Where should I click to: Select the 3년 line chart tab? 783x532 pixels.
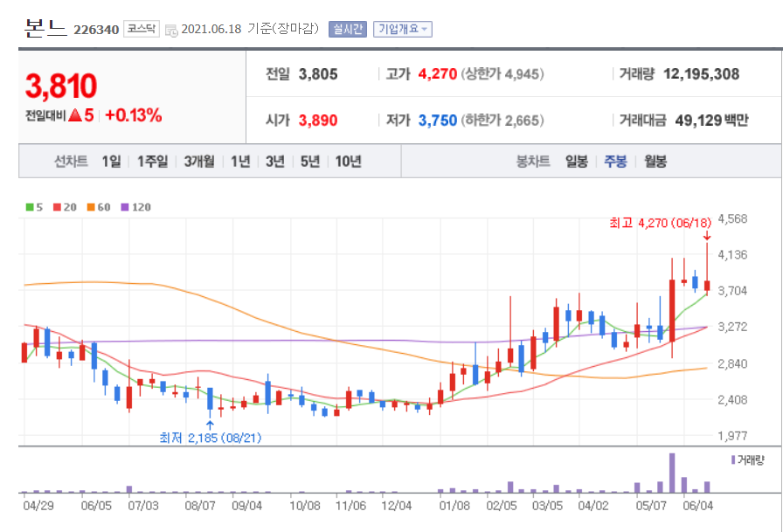click(275, 162)
